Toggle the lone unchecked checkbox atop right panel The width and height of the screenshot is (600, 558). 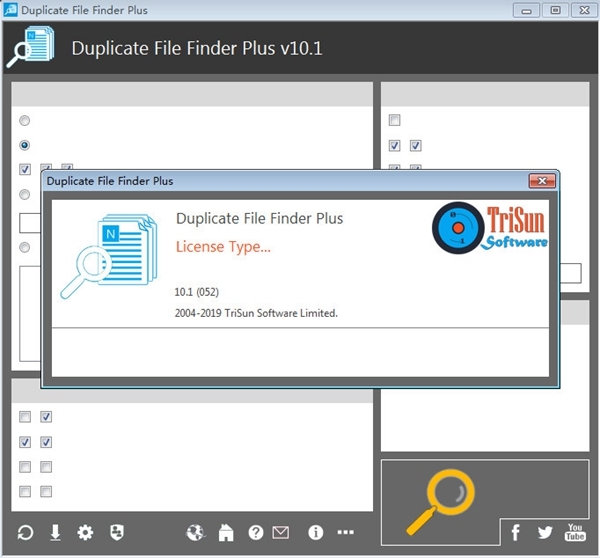pyautogui.click(x=395, y=120)
